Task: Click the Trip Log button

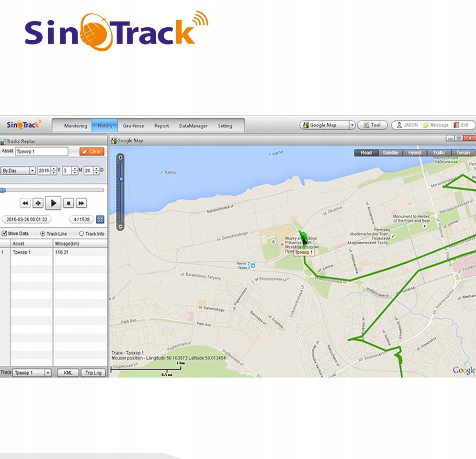Action: [93, 372]
